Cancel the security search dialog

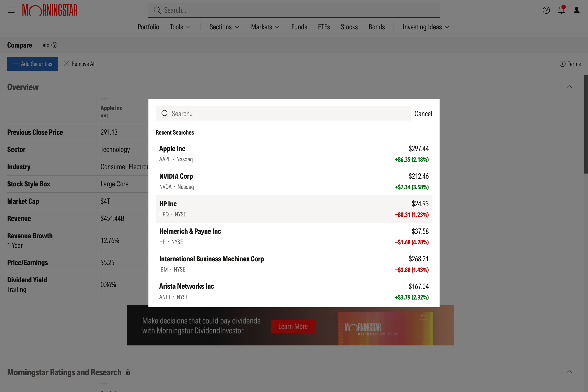423,114
